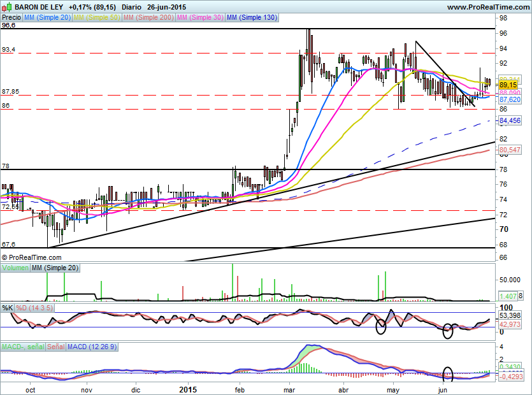
Task: Click the mar month marker
Action: pos(289,390)
